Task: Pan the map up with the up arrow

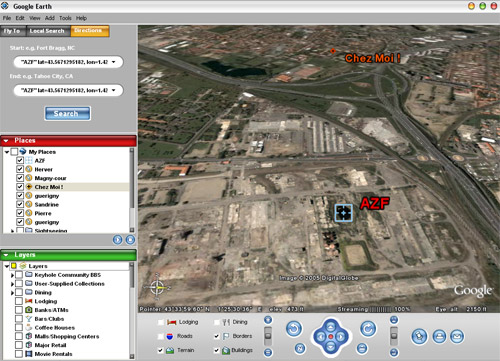Action: click(331, 326)
